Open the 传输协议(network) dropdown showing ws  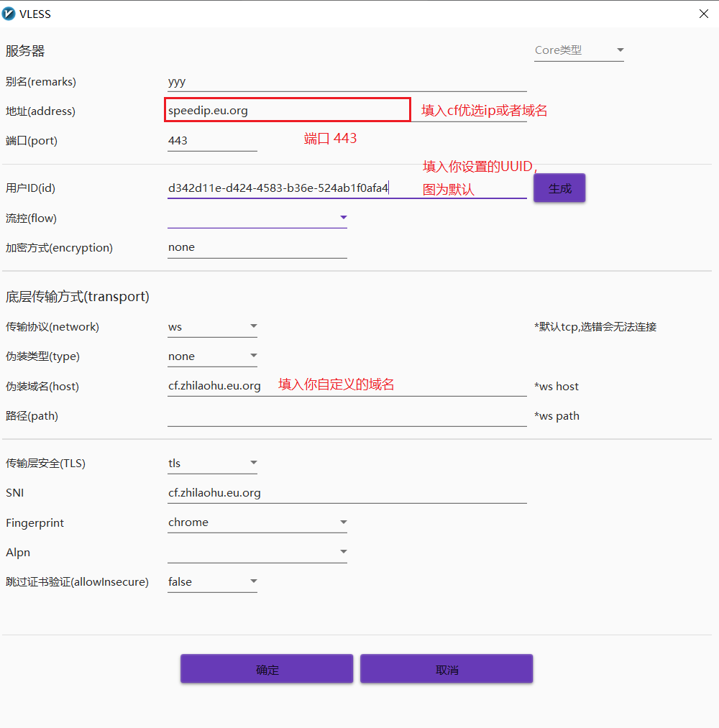(212, 327)
